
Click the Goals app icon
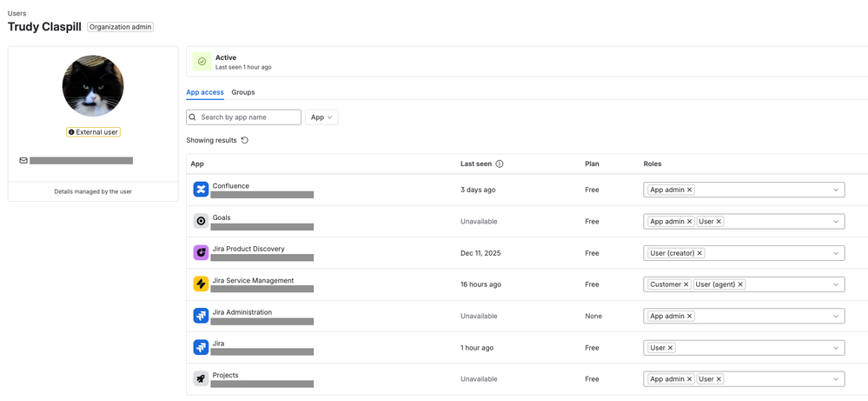[201, 221]
